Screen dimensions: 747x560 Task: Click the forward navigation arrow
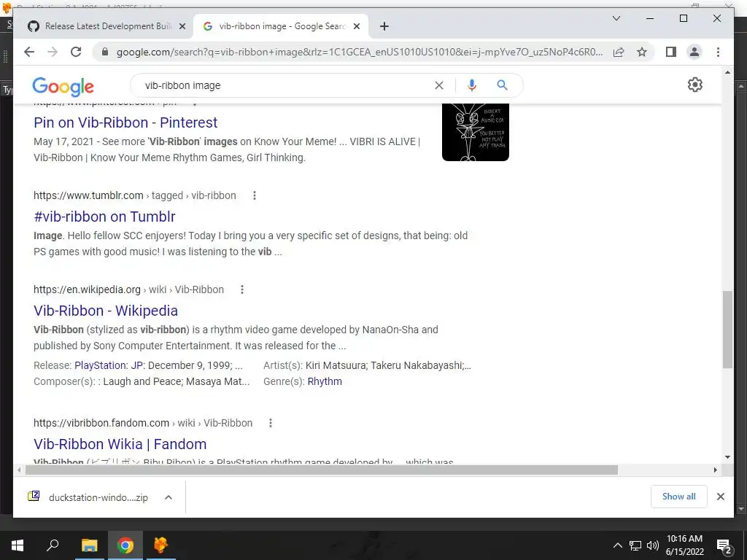53,52
